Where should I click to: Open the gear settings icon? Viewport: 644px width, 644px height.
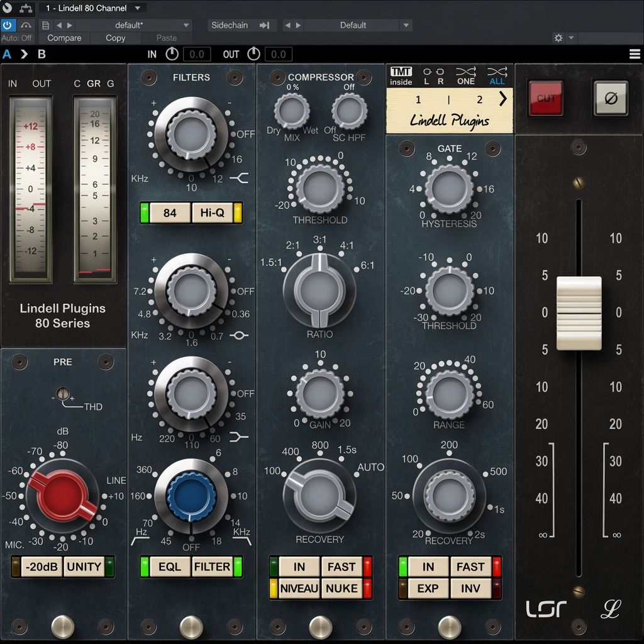coord(558,38)
